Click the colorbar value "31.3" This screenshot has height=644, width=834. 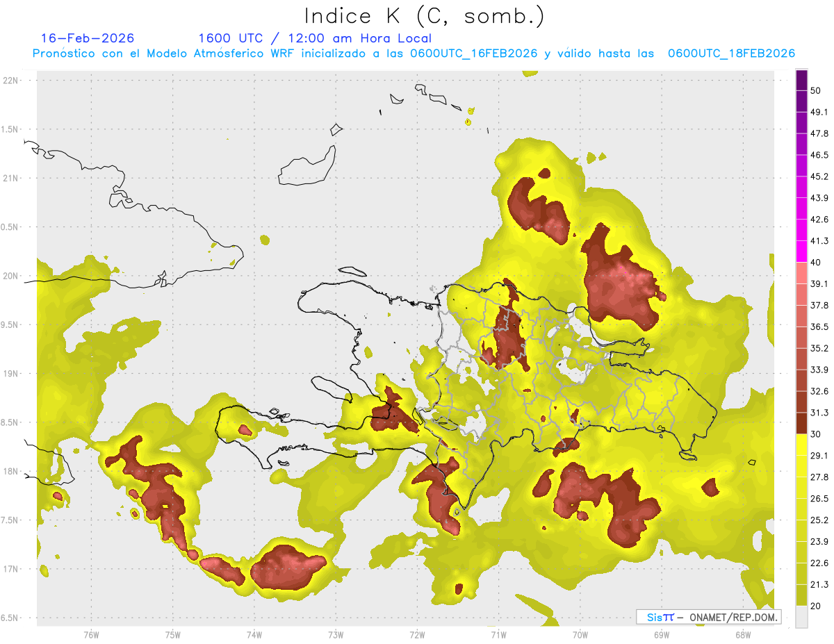click(x=819, y=413)
